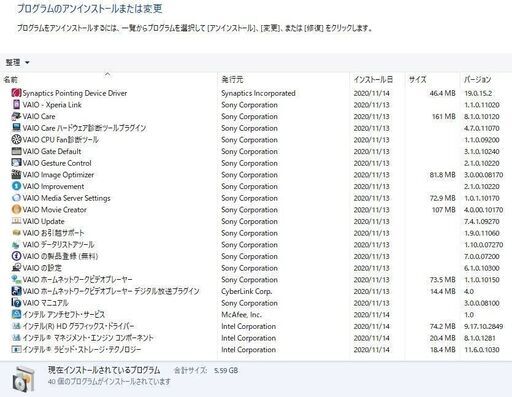Click the VAIO Gate Default icon
Viewport: 512px width, 397px height.
click(x=16, y=151)
